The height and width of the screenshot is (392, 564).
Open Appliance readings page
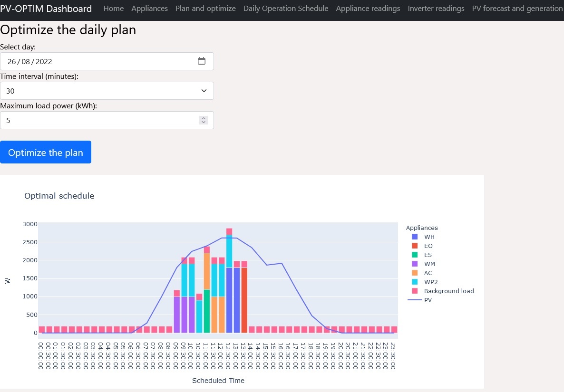click(368, 9)
